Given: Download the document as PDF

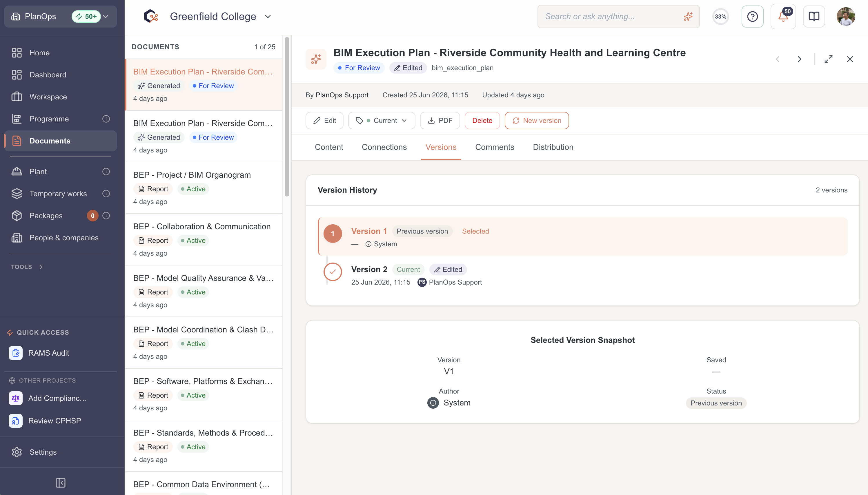Looking at the screenshot, I should [x=440, y=120].
